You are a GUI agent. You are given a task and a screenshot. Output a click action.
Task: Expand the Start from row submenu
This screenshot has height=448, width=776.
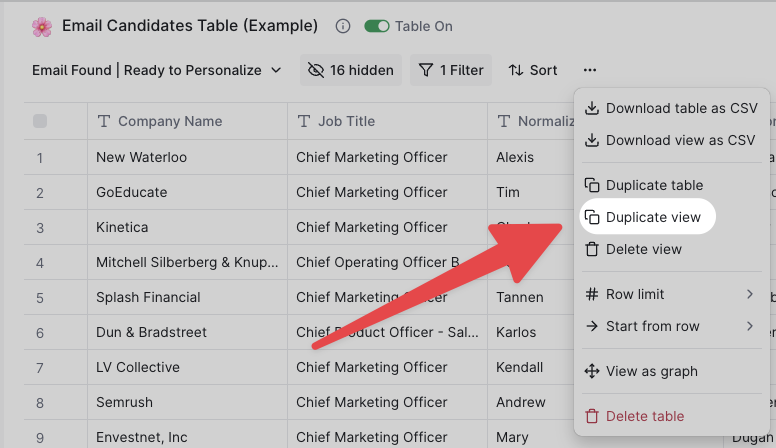tap(671, 327)
